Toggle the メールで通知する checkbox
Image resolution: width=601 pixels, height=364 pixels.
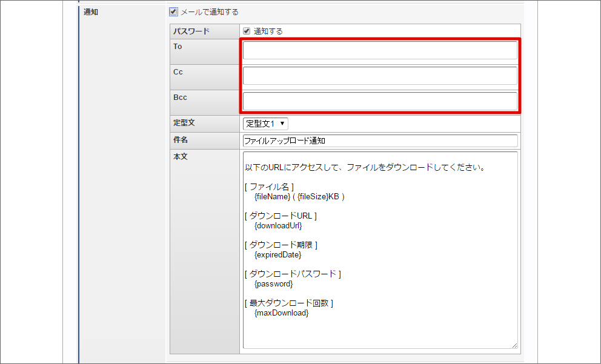pyautogui.click(x=173, y=12)
